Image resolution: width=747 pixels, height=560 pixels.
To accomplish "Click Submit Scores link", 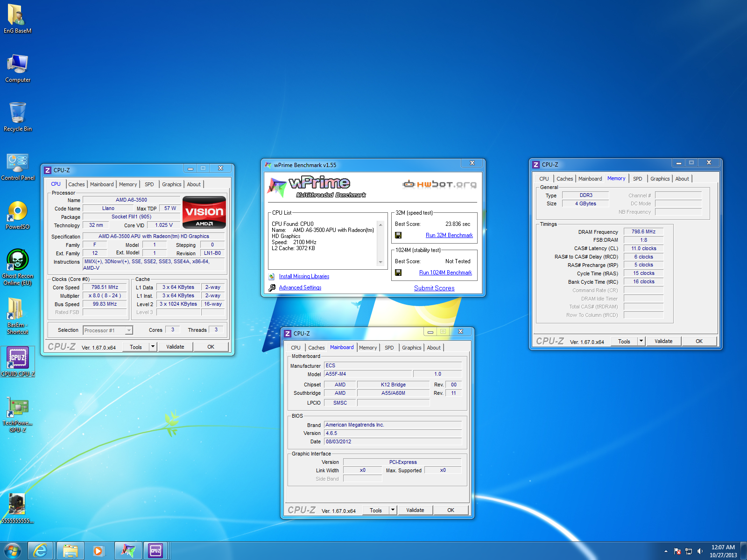I will (x=434, y=288).
